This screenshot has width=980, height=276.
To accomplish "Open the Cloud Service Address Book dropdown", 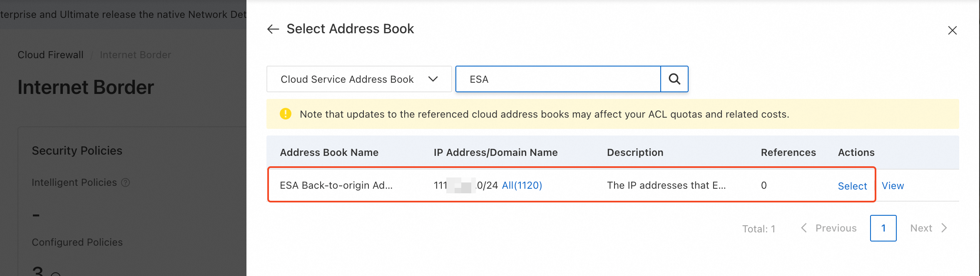I will point(359,79).
